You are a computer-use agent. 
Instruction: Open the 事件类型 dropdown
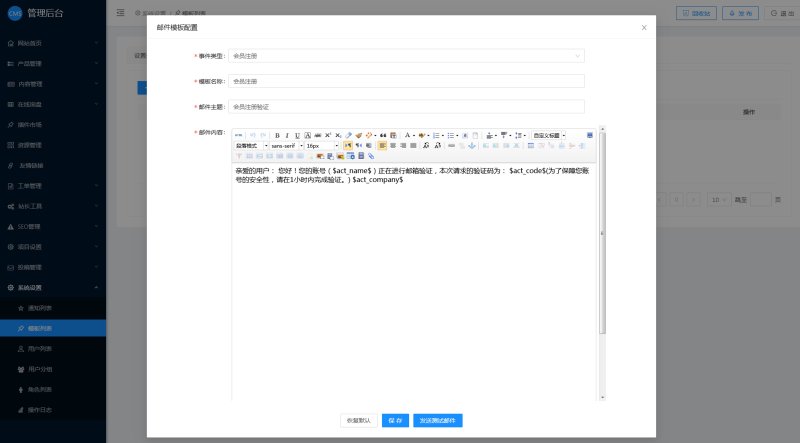pos(406,56)
